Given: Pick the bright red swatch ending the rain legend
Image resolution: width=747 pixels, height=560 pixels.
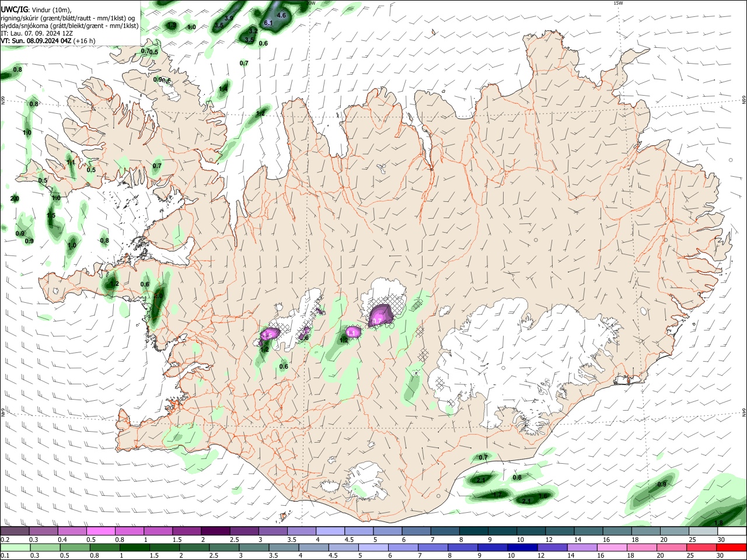Looking at the screenshot, I should [732, 548].
